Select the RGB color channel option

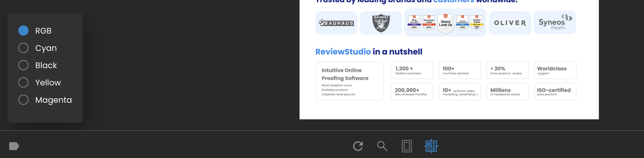coord(23,31)
